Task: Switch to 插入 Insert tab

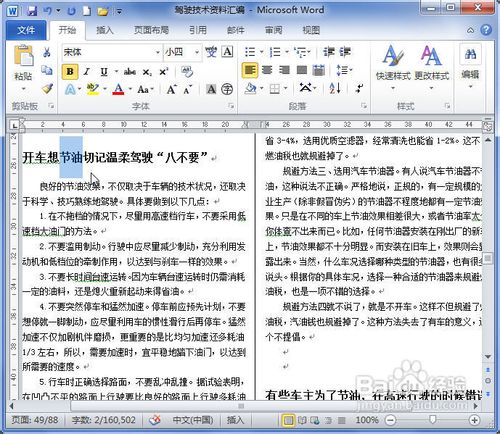Action: pyautogui.click(x=105, y=30)
